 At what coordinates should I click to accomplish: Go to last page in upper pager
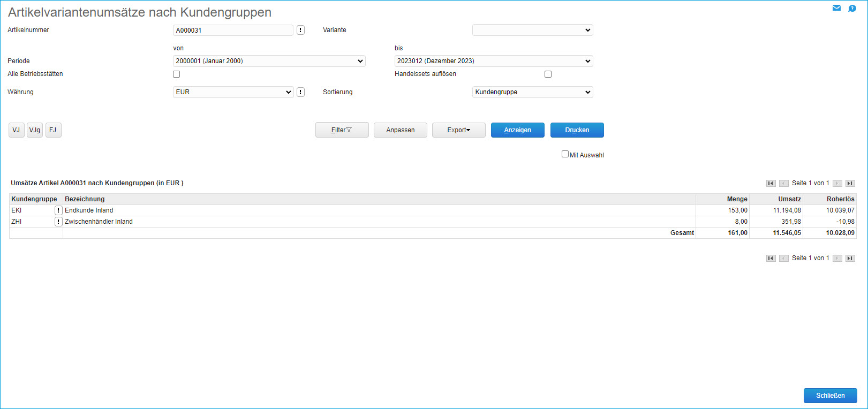coord(850,184)
